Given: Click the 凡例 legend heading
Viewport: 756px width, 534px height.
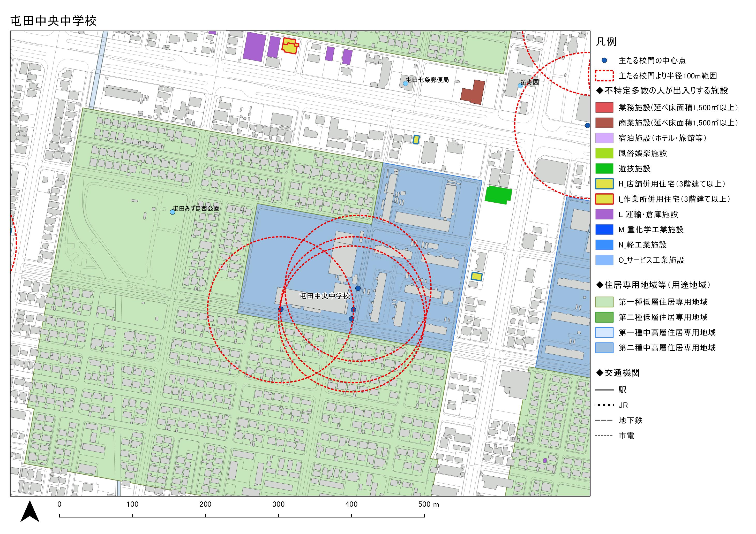Looking at the screenshot, I should [x=606, y=42].
